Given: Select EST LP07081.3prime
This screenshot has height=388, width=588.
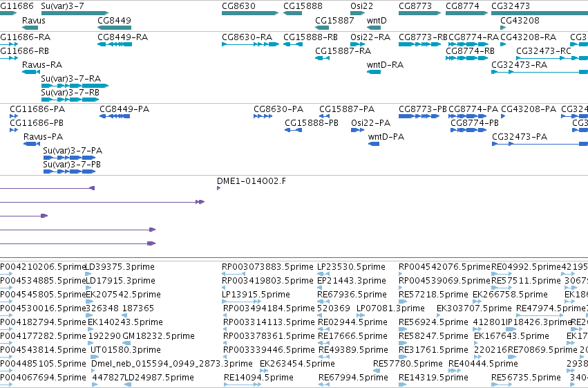Looking at the screenshot, I should tap(361, 315).
